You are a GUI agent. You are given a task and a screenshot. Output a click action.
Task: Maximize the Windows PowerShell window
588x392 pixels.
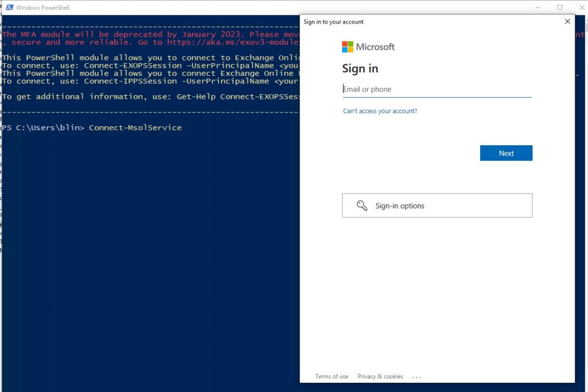pyautogui.click(x=559, y=7)
